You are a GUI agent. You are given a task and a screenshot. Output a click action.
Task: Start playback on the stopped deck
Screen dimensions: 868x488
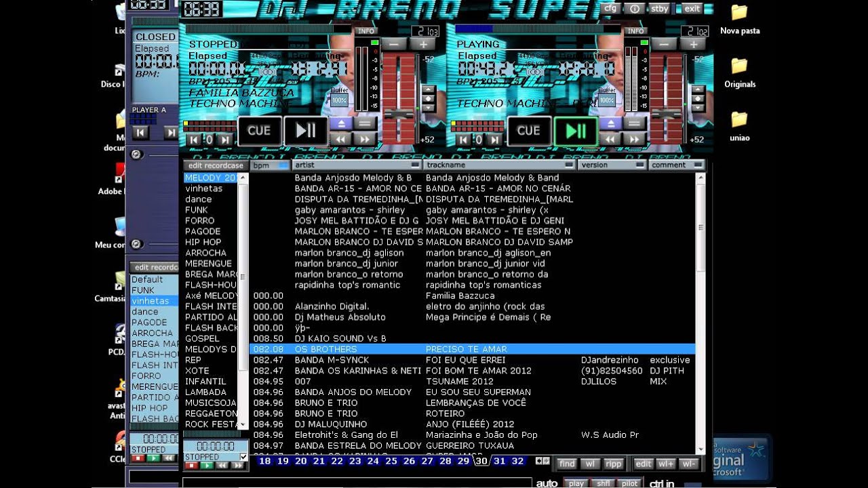(x=305, y=131)
